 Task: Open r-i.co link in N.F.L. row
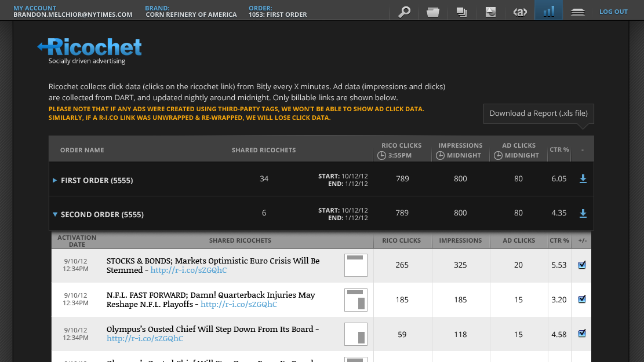[x=239, y=304]
